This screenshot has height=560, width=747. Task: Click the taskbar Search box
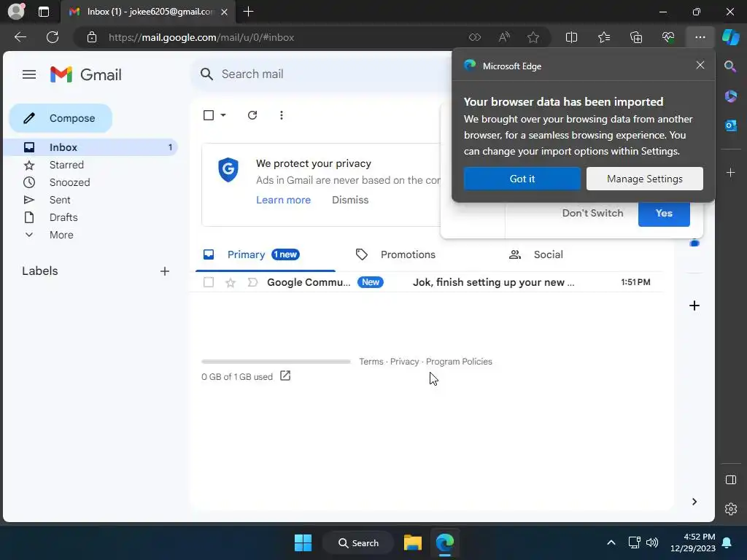358,542
